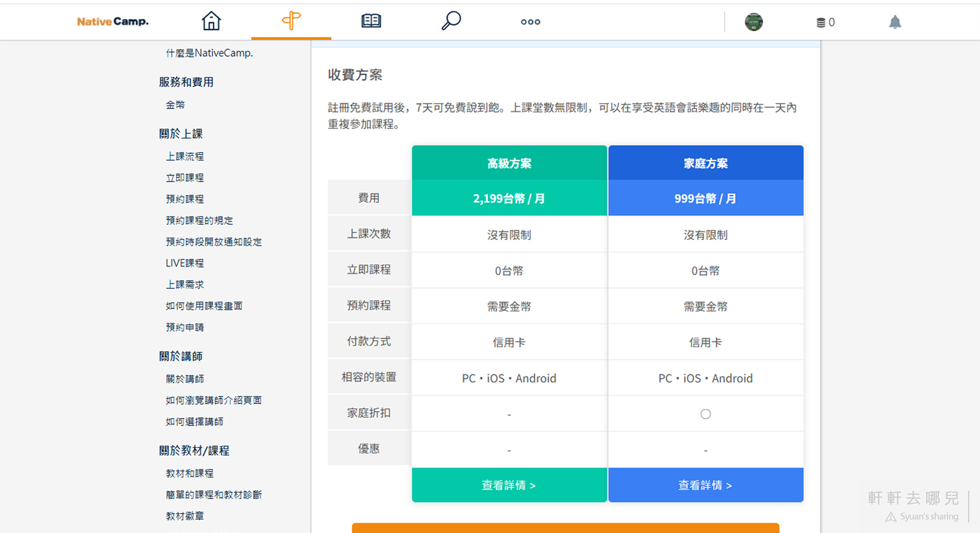Screen dimensions: 980x533
Task: Open 預約課程 sidebar link
Action: pyautogui.click(x=185, y=199)
